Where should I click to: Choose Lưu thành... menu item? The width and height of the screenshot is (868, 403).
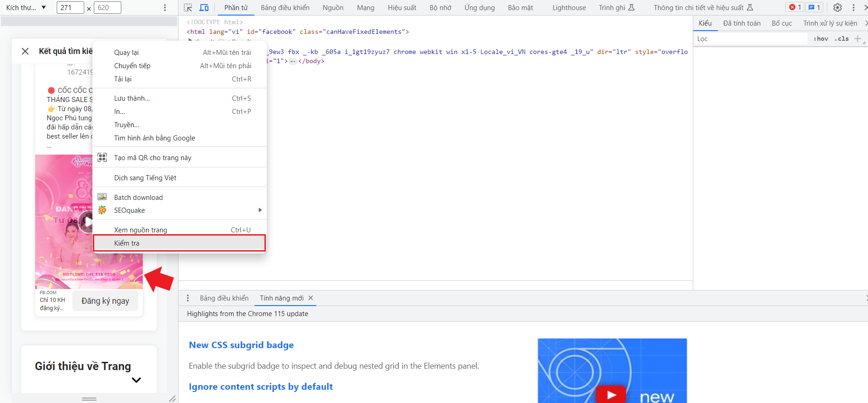pos(179,98)
